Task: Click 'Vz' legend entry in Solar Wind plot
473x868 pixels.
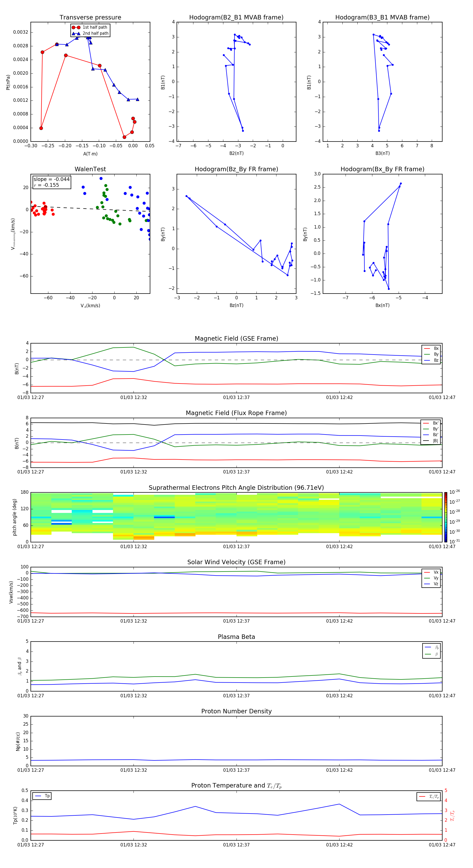Action: [431, 584]
